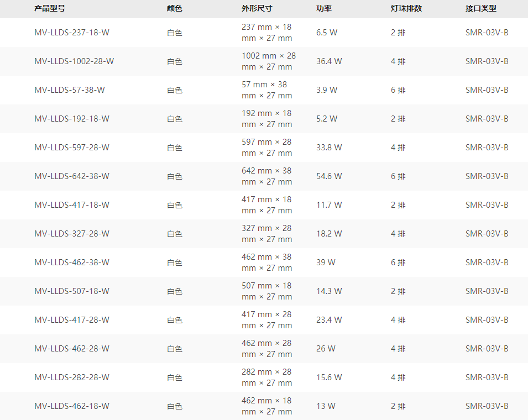Click the 接口类型 column header
This screenshot has width=528, height=420.
tap(481, 9)
